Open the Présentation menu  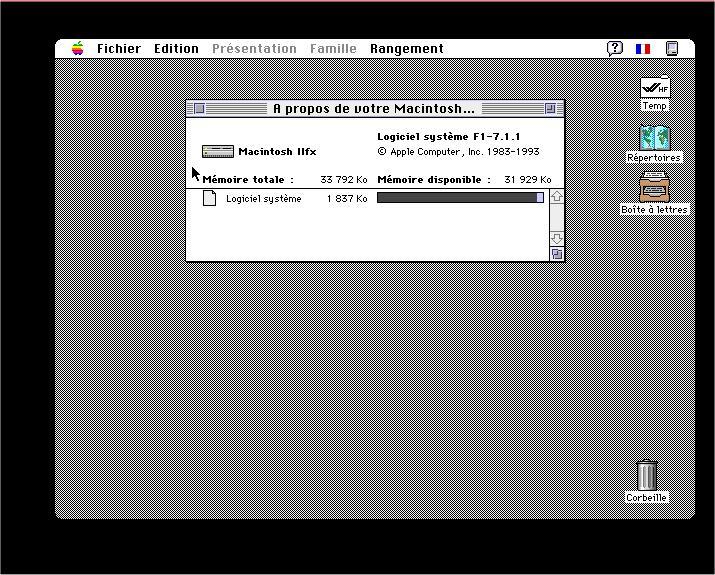(254, 49)
